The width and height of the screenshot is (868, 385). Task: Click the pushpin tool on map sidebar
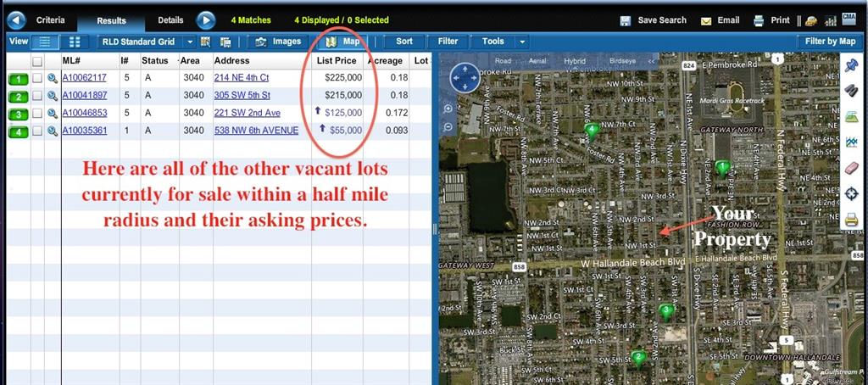(852, 66)
